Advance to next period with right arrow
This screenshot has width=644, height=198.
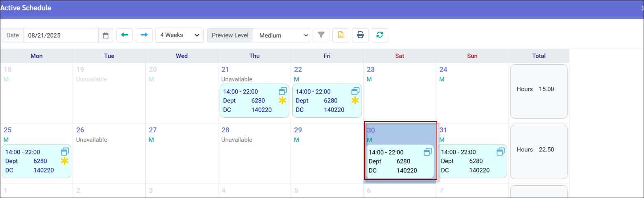(144, 35)
